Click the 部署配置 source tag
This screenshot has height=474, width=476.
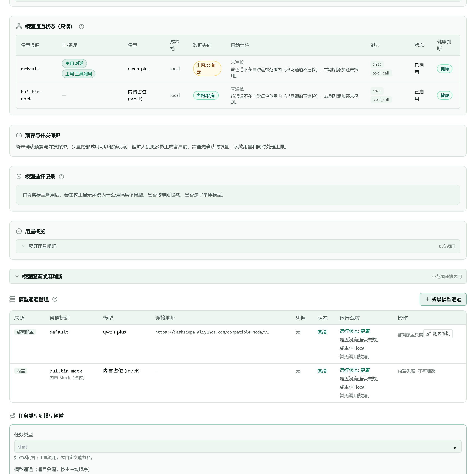pyautogui.click(x=25, y=332)
